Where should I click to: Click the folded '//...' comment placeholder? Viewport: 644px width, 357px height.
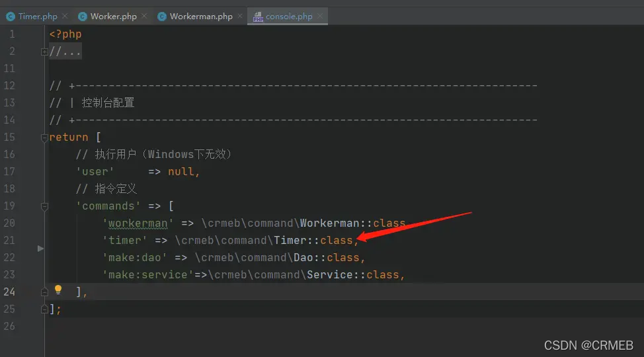(65, 52)
